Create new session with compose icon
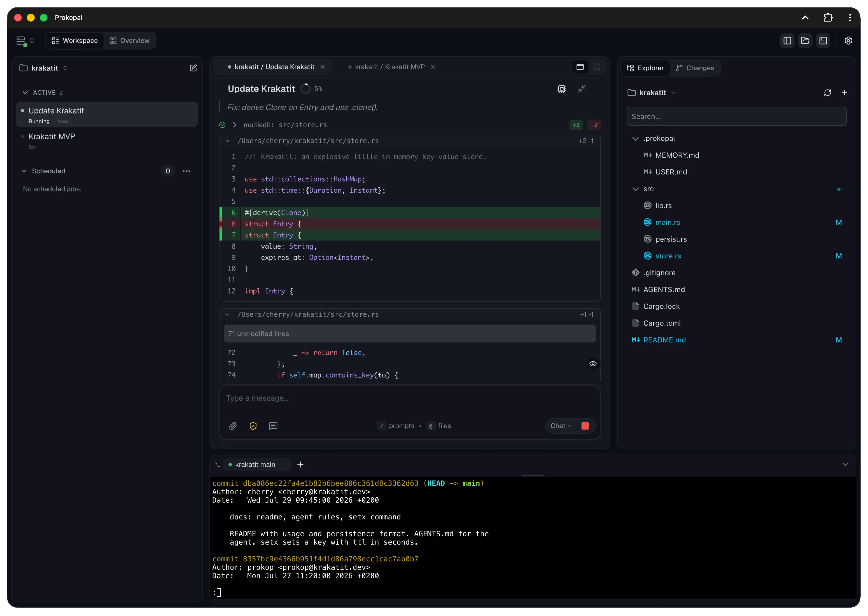Viewport: 868px width, 616px height. (193, 68)
